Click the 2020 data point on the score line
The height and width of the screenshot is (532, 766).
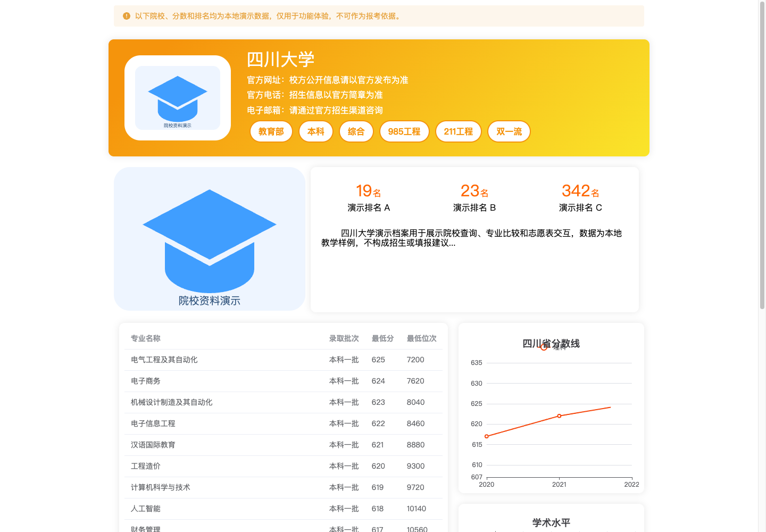point(487,436)
